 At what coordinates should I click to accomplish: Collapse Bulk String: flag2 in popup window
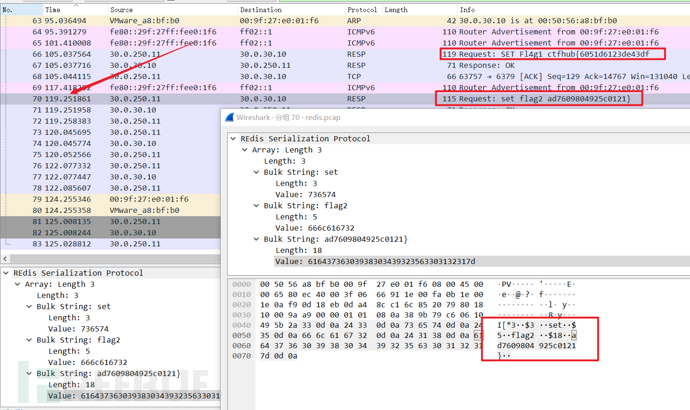pos(257,206)
